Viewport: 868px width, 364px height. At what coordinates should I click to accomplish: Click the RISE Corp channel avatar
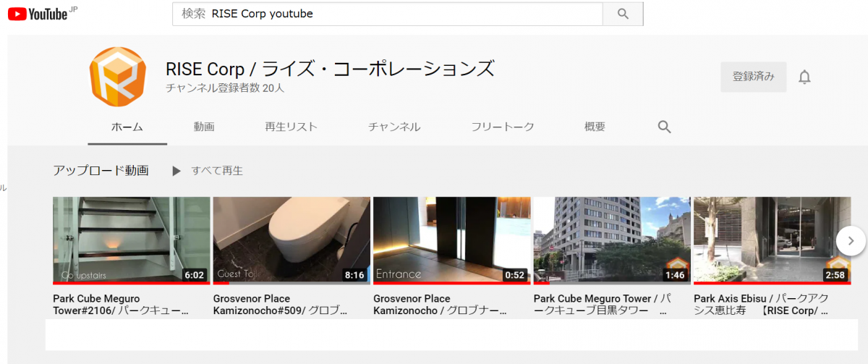[x=118, y=77]
